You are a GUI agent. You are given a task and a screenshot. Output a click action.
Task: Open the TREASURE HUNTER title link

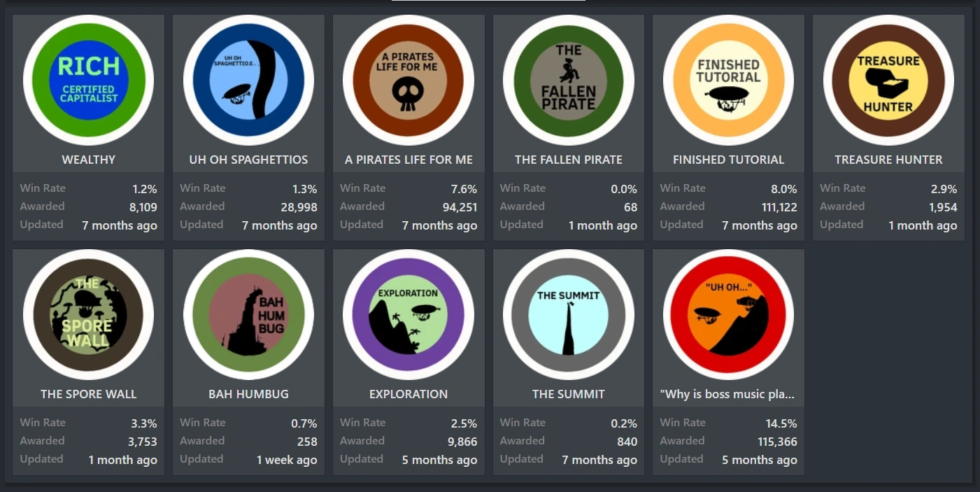pos(888,160)
